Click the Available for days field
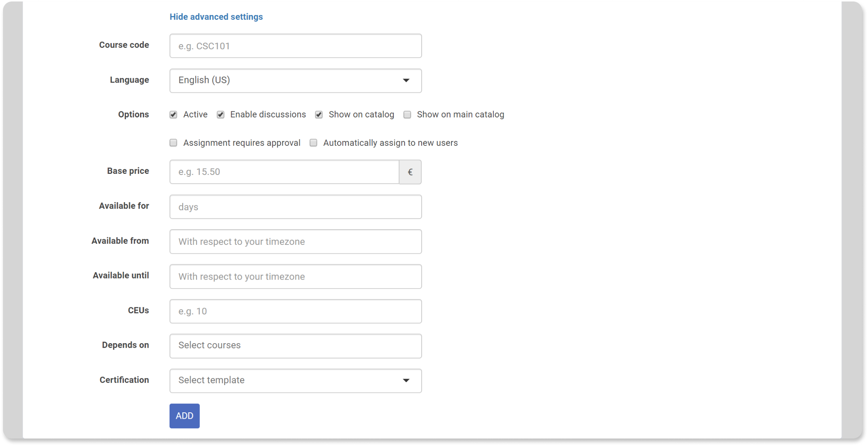 [295, 207]
